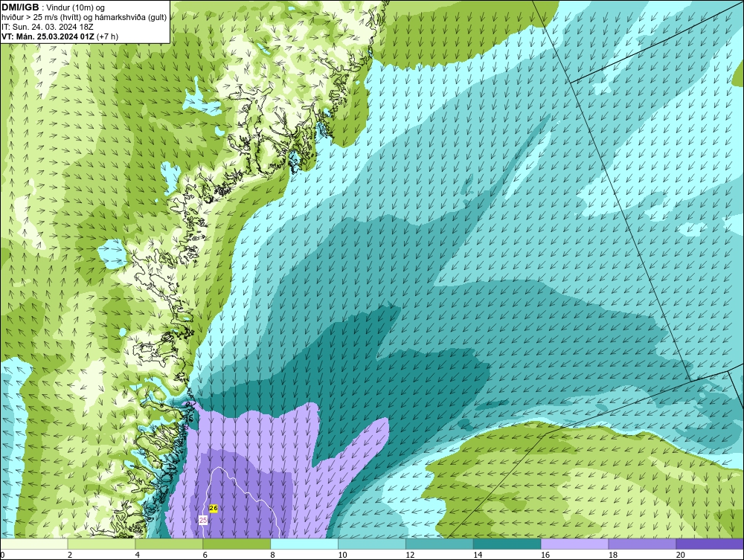Screen dimensions: 744x560
Task: Click the yellow 26 max gust label
Action: point(214,509)
